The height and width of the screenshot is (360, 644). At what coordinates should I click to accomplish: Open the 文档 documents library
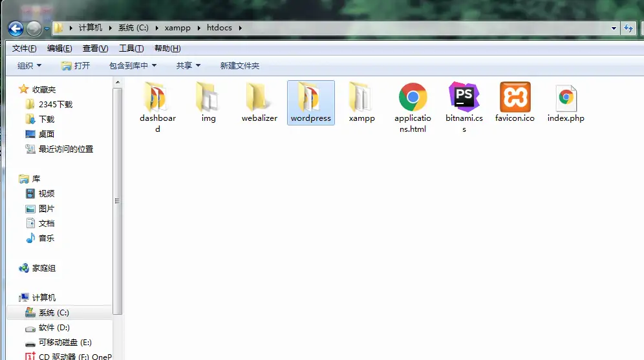(x=40, y=224)
